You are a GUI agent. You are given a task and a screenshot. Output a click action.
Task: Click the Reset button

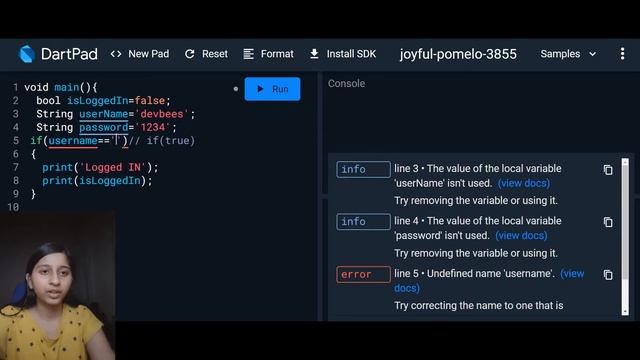(x=206, y=54)
